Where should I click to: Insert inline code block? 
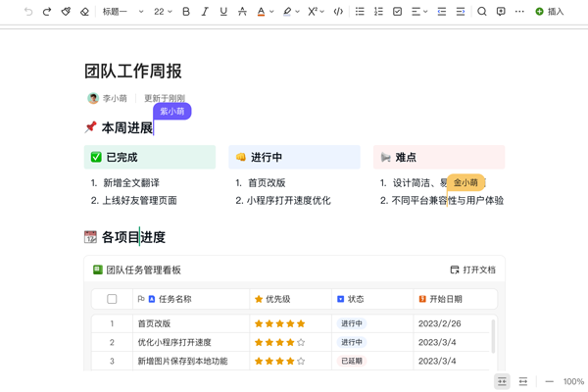coord(338,12)
